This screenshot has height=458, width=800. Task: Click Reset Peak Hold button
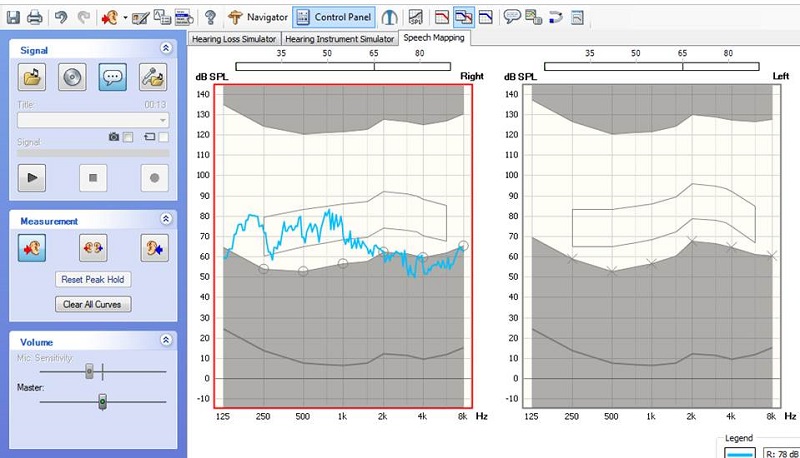click(x=93, y=279)
